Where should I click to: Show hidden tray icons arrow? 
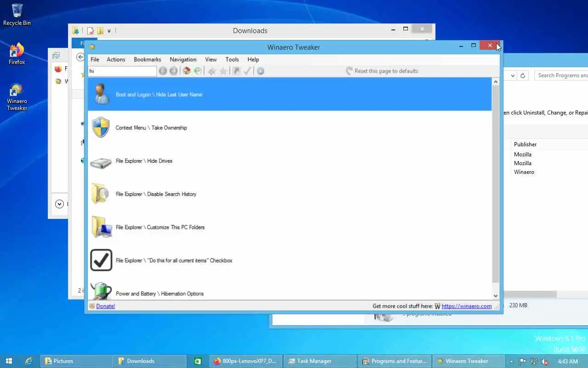coord(511,362)
